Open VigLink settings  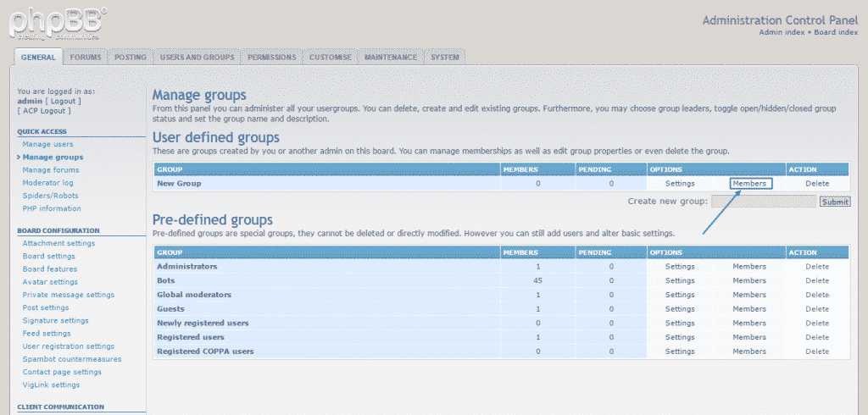51,385
